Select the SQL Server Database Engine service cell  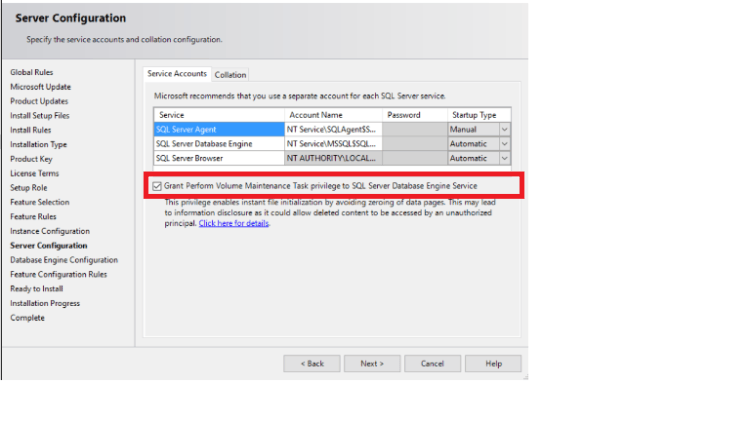(219, 144)
